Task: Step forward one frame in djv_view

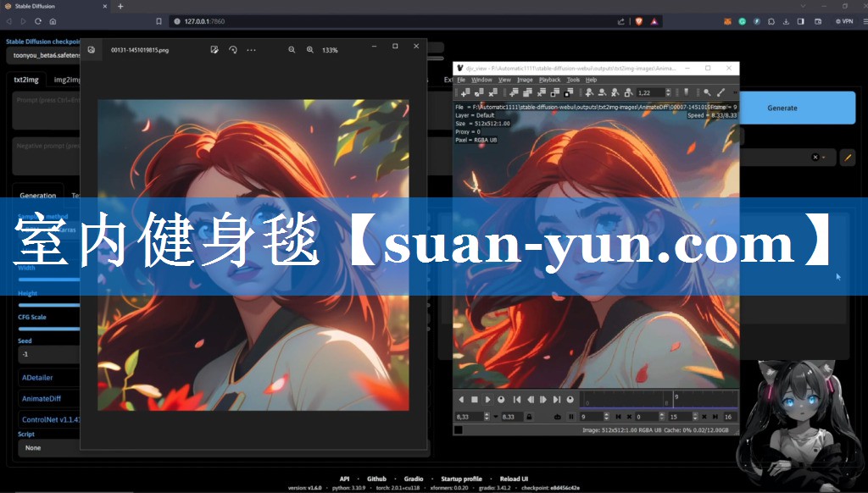Action: click(x=543, y=400)
